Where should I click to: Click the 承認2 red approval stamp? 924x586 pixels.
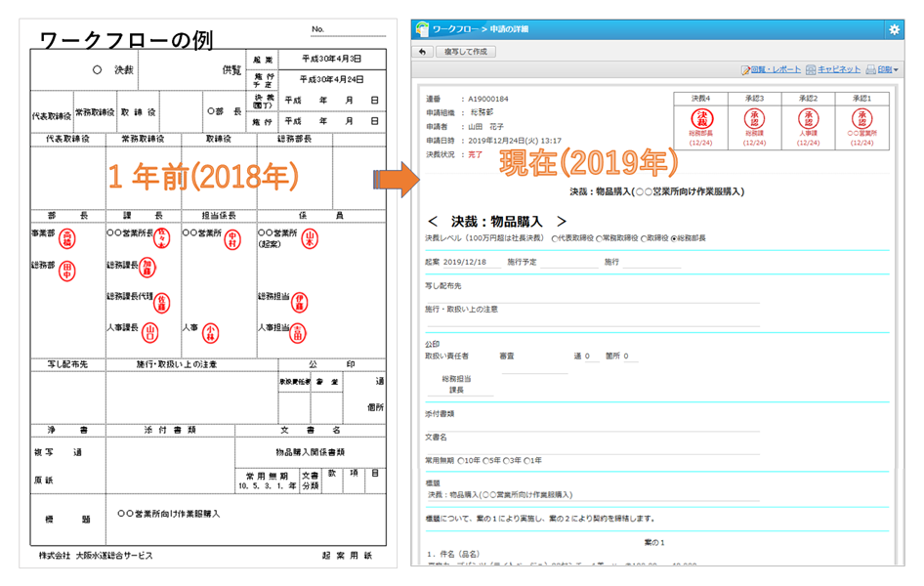[808, 118]
